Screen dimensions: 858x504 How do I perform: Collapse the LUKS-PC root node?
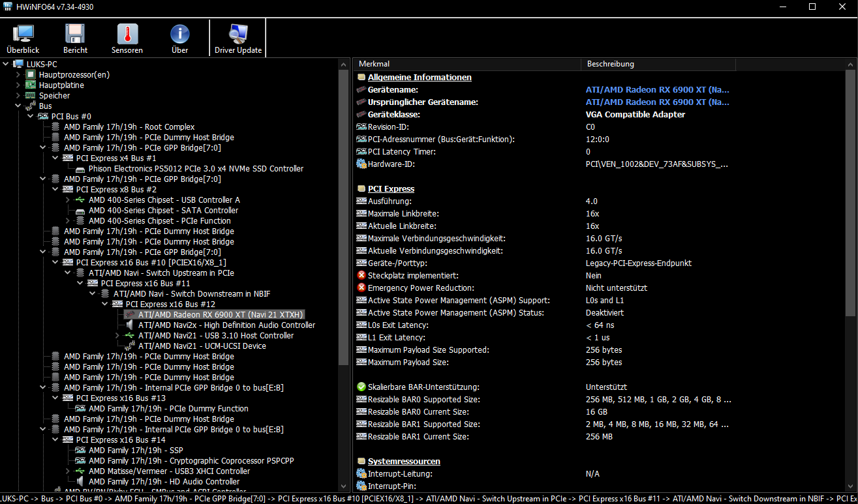coord(7,65)
